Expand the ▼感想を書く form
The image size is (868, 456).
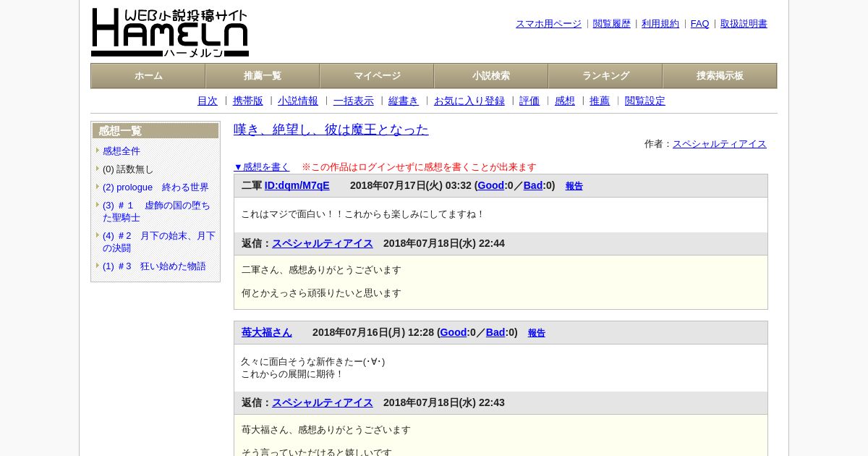pos(262,167)
